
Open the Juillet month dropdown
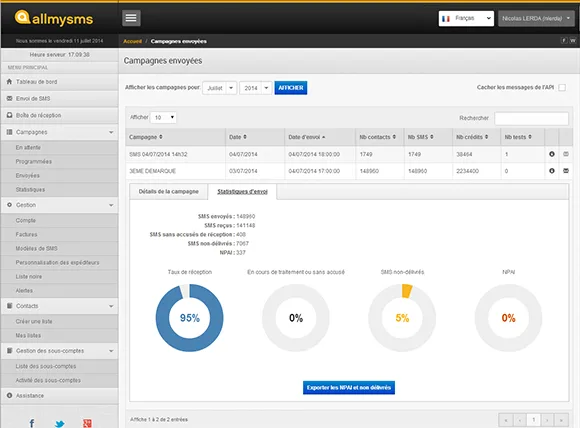coord(220,88)
